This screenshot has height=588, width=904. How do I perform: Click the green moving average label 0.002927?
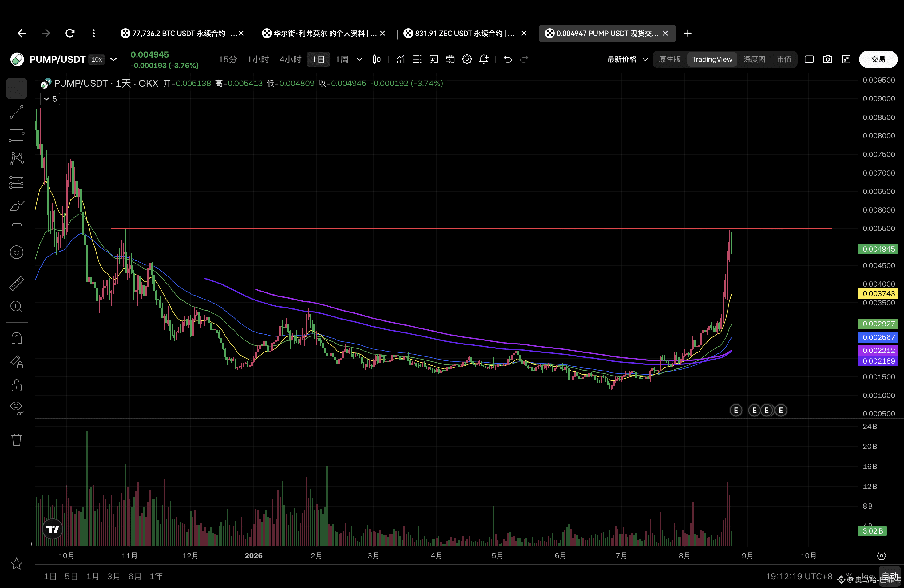click(878, 324)
